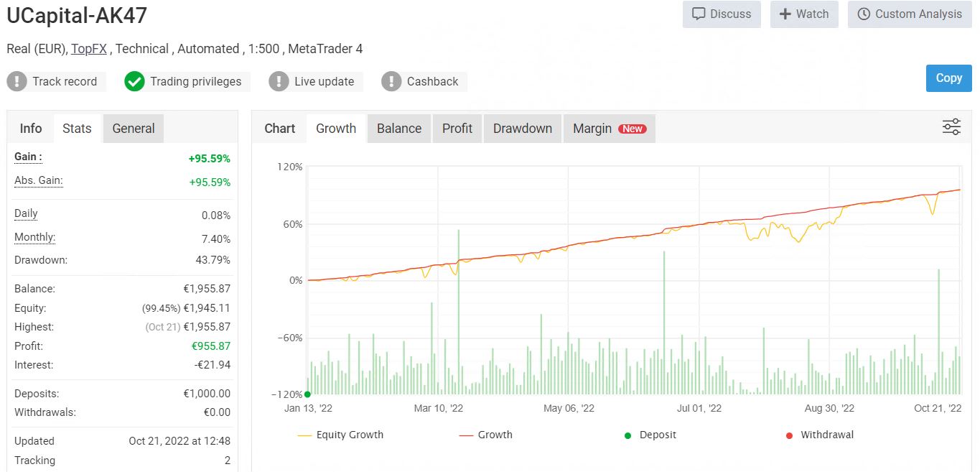Viewport: 980px width, 472px height.
Task: Select the Balance chart tab
Action: tap(399, 129)
